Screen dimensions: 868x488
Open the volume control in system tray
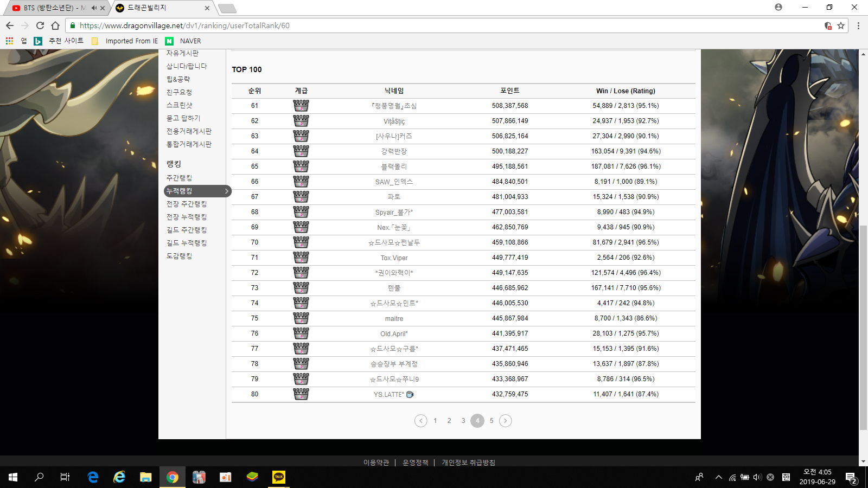coord(757,477)
